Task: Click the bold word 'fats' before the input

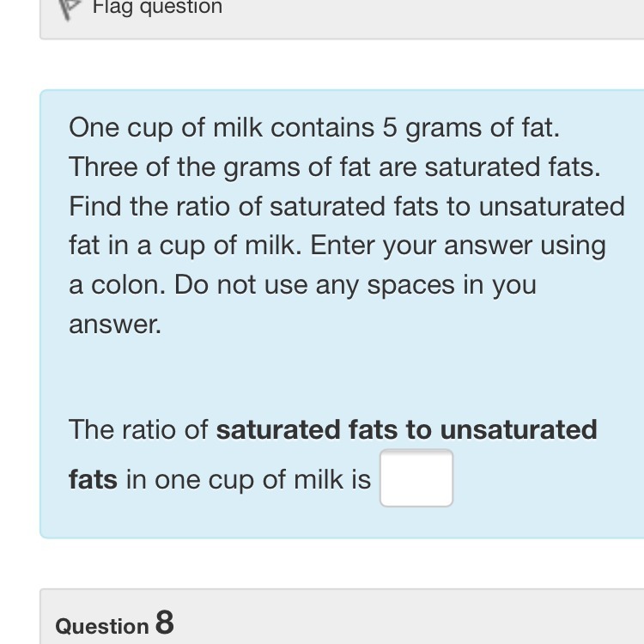Action: [x=93, y=478]
